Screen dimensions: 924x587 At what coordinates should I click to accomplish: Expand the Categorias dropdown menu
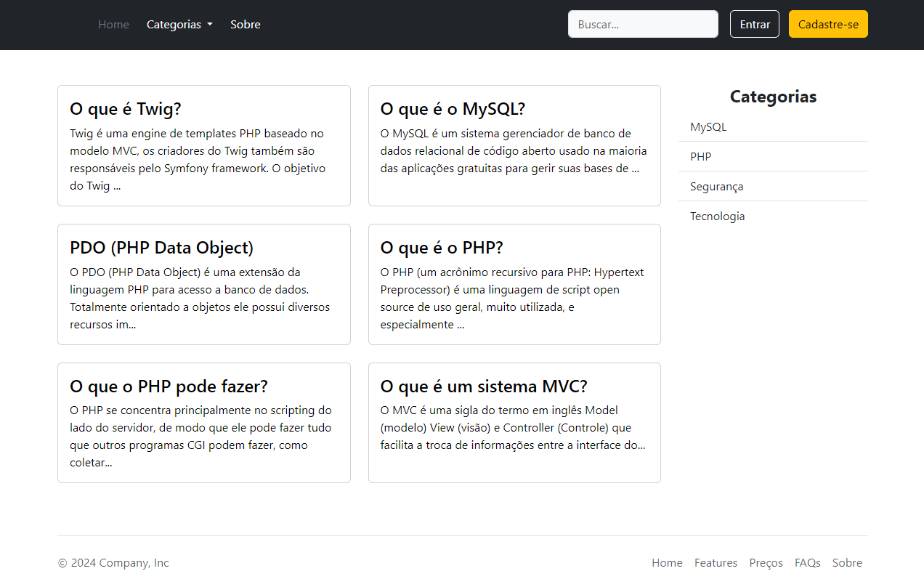pos(179,24)
